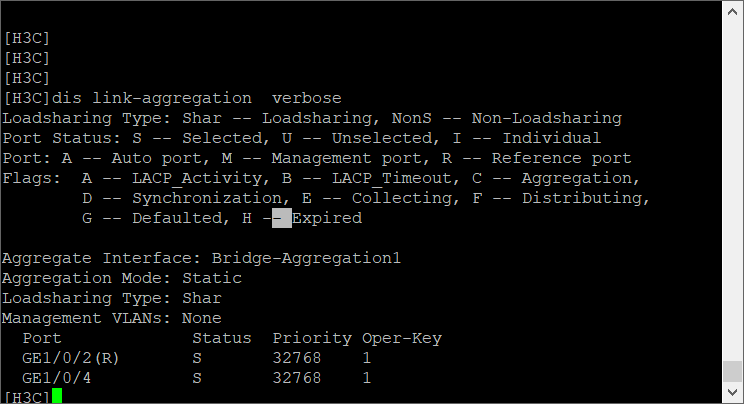Click the Priority column header
Image resolution: width=744 pixels, height=404 pixels.
pos(311,338)
